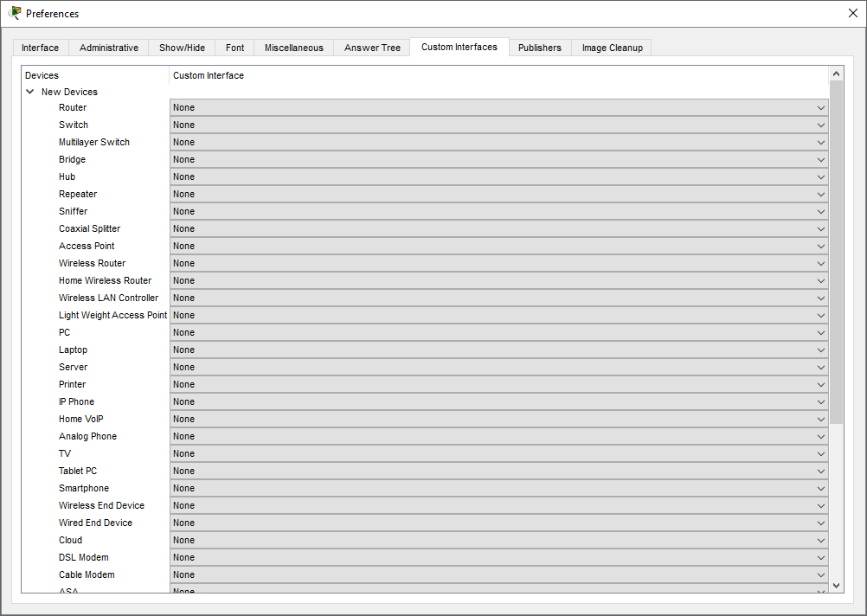Open the Smartphone interface dropdown
This screenshot has width=867, height=616.
498,489
